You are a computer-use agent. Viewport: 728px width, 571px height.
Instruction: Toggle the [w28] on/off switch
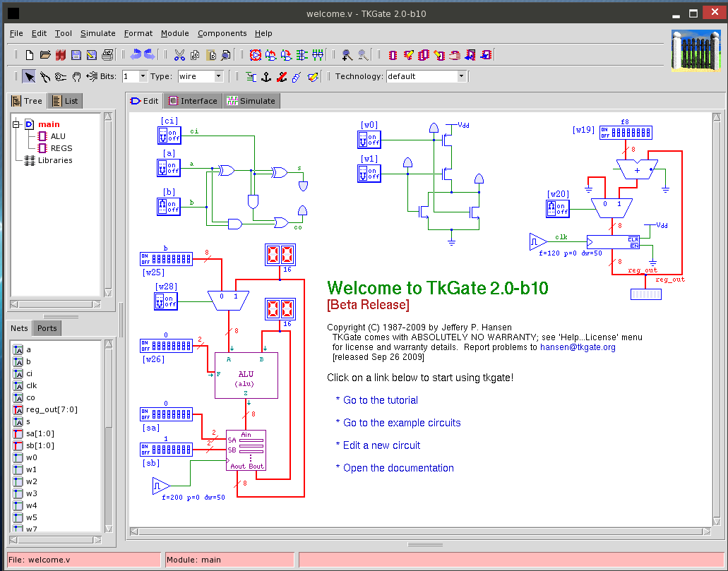pyautogui.click(x=166, y=301)
